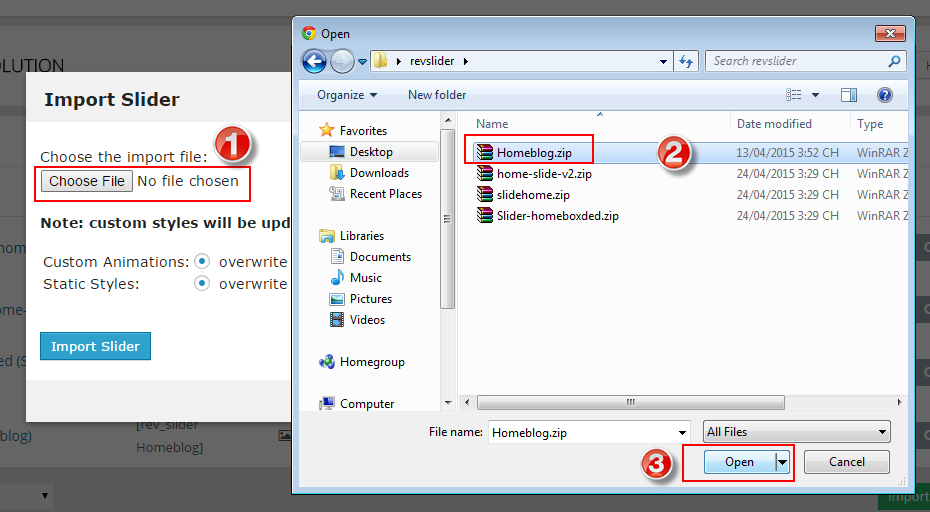Viewport: 930px width, 512px height.
Task: Open the Homegroup item in sidebar
Action: [372, 362]
